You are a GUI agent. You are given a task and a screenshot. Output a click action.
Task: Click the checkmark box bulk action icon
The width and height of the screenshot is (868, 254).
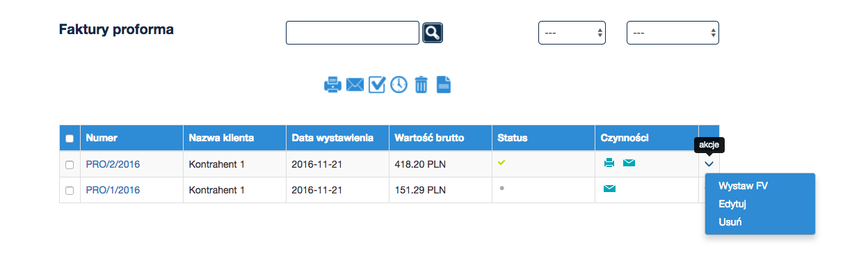tap(377, 84)
